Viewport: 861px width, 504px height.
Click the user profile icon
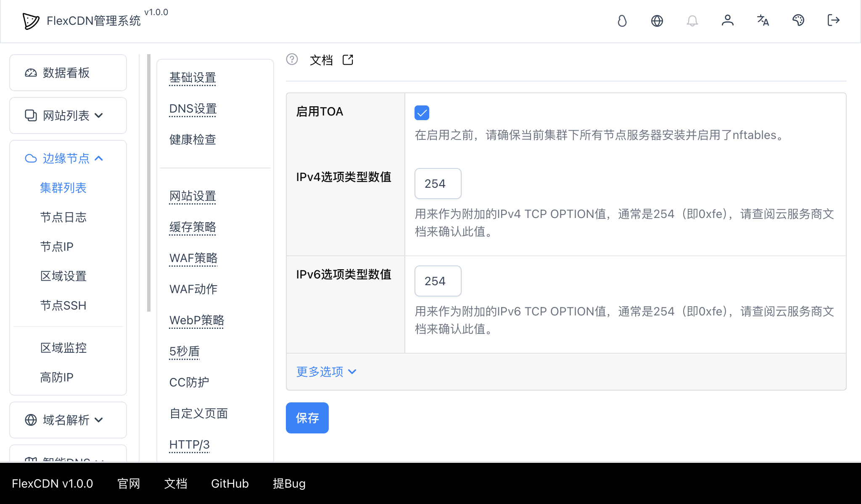click(728, 21)
